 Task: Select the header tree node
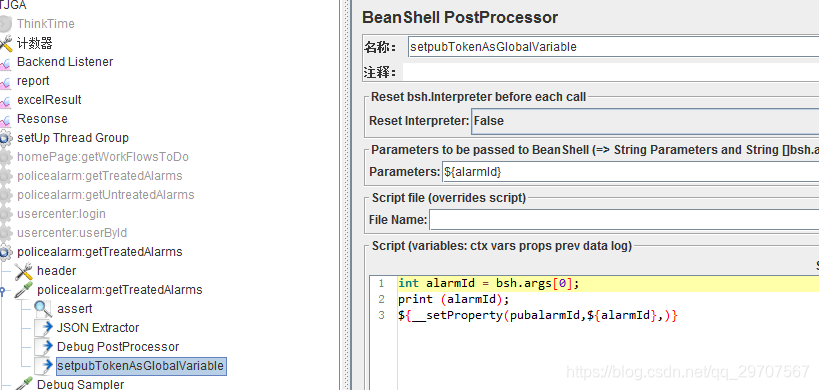tap(56, 271)
